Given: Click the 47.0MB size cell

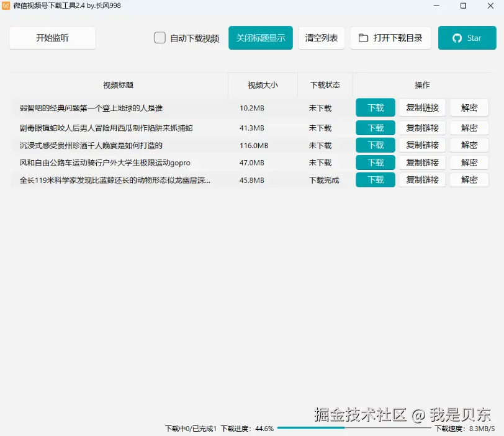Looking at the screenshot, I should coord(251,162).
